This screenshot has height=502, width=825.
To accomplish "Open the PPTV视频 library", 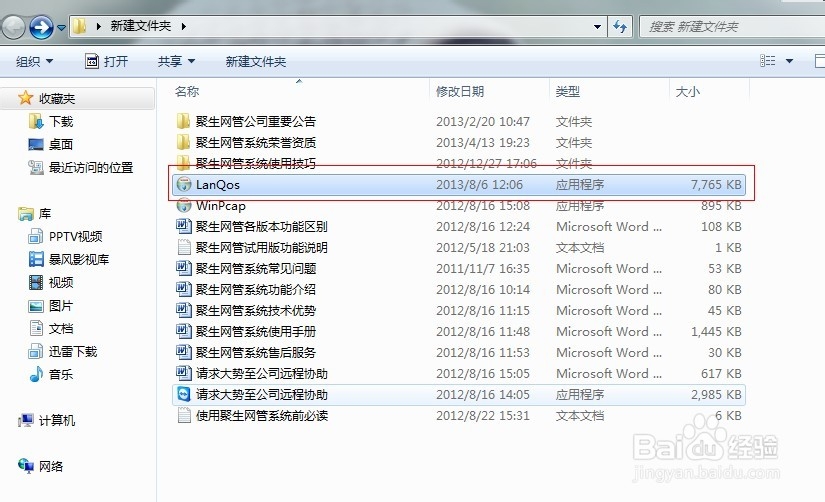I will [x=75, y=236].
